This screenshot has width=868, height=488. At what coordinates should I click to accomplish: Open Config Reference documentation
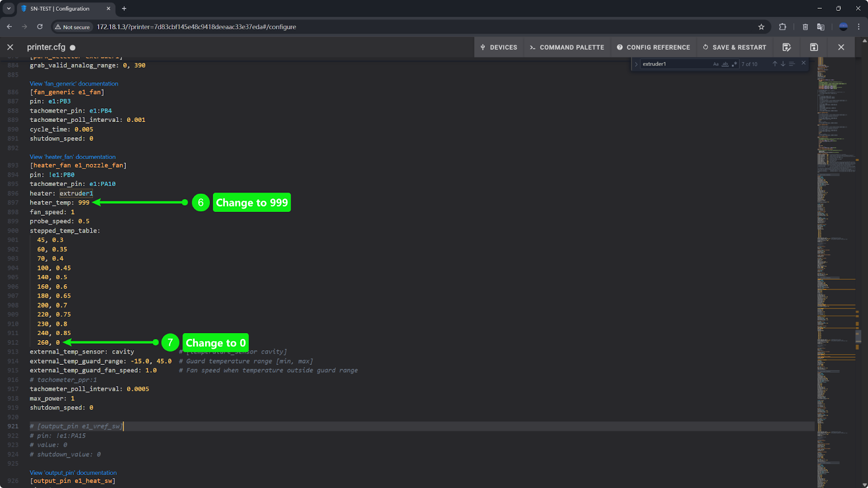(x=653, y=47)
